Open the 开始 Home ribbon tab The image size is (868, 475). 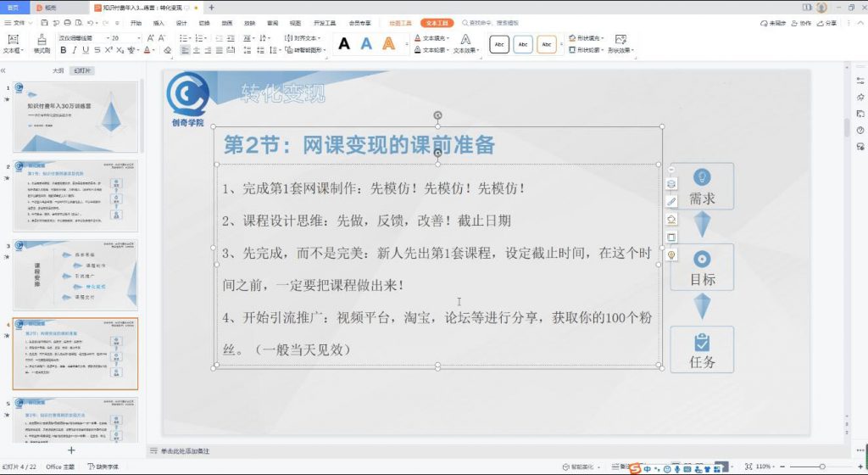pyautogui.click(x=136, y=23)
